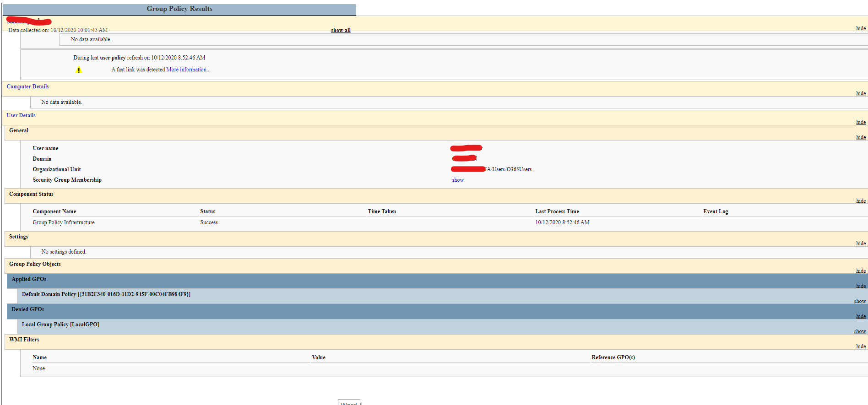Show Local Group Policy details
Viewport: 868px width, 405px height.
pos(860,331)
